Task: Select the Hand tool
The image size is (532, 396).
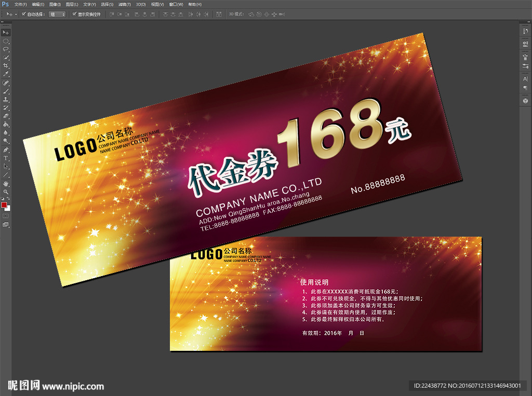Action: 6,184
